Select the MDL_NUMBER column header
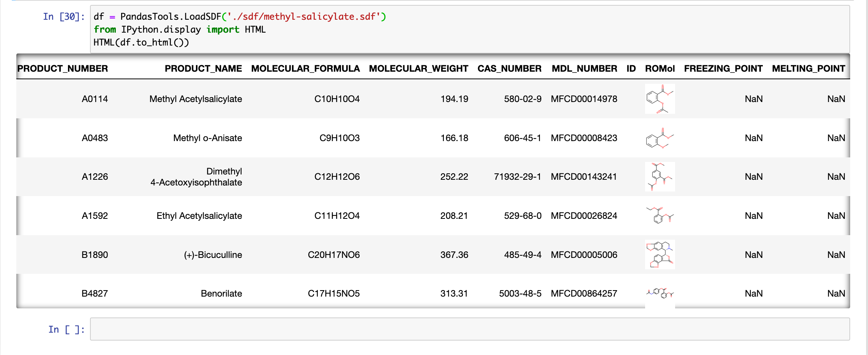The width and height of the screenshot is (868, 355). pos(584,69)
